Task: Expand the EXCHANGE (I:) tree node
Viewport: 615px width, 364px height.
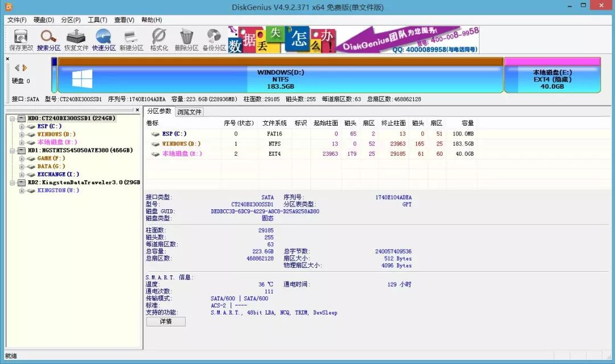Action: [x=22, y=175]
